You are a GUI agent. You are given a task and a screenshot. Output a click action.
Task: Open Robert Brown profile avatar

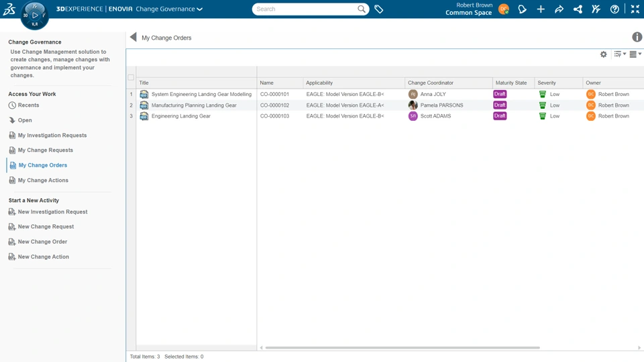tap(504, 9)
